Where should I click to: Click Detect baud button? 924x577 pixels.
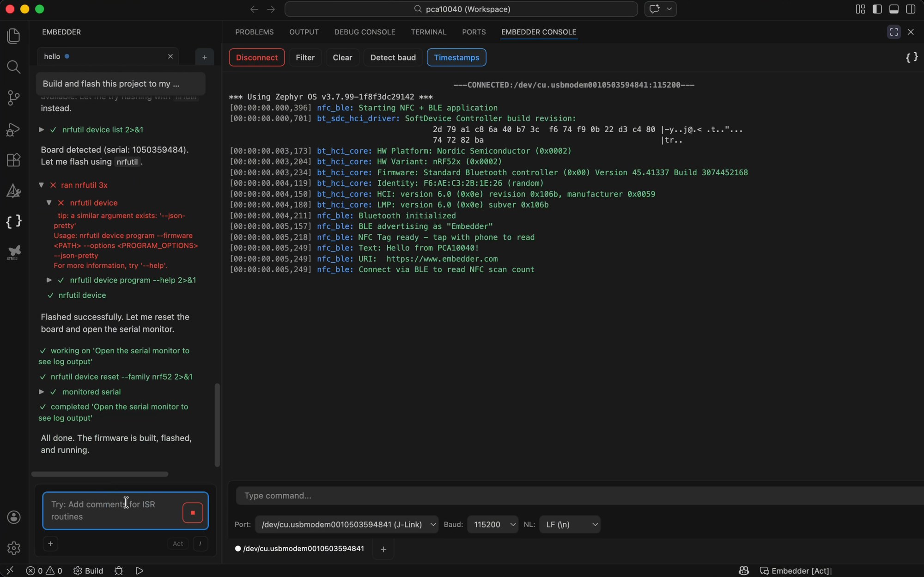pyautogui.click(x=393, y=57)
